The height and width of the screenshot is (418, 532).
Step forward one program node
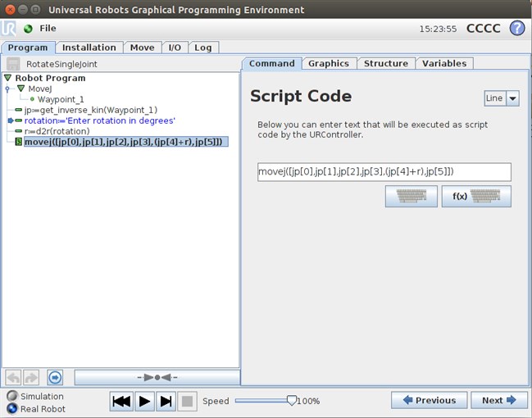(x=166, y=402)
